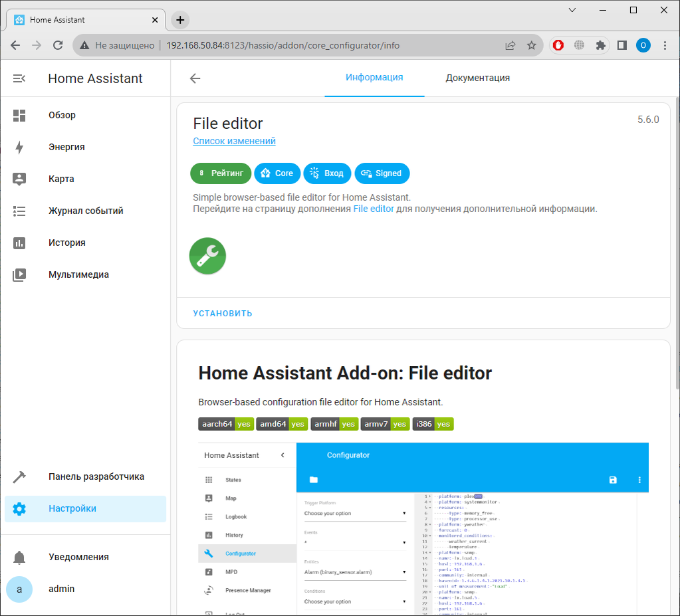Screen dimensions: 680x616
Task: Open Мультимедиа in the sidebar
Action: coord(86,274)
